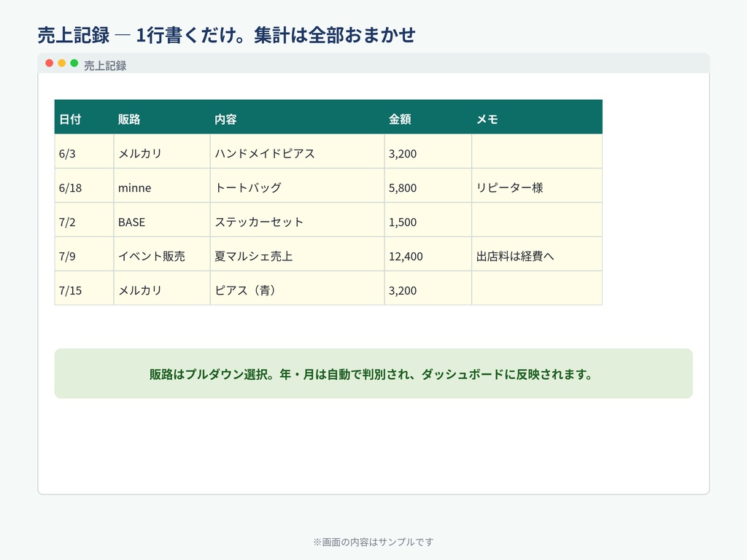Click the green maximize window dot
Image resolution: width=747 pixels, height=560 pixels.
[x=74, y=63]
